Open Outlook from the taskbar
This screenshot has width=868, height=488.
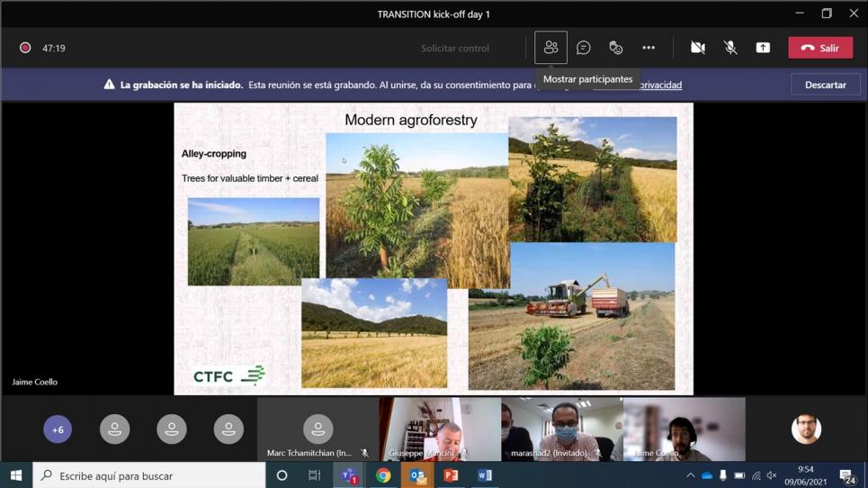pos(417,475)
